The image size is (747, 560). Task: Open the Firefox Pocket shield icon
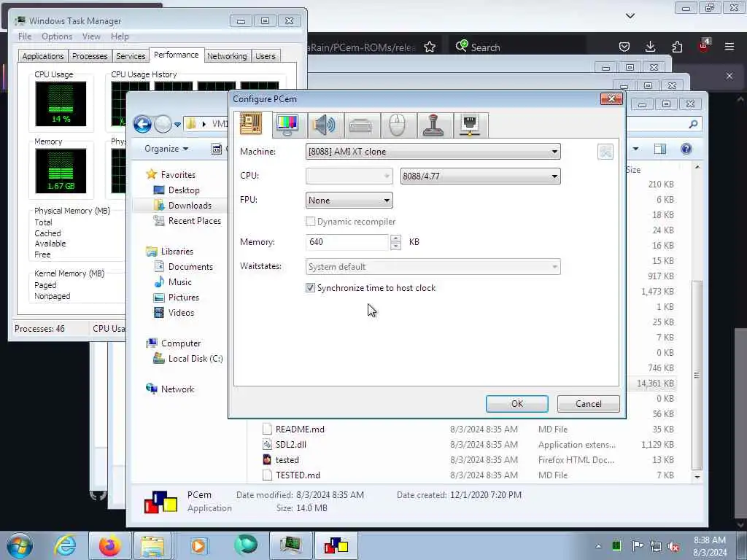tap(624, 47)
